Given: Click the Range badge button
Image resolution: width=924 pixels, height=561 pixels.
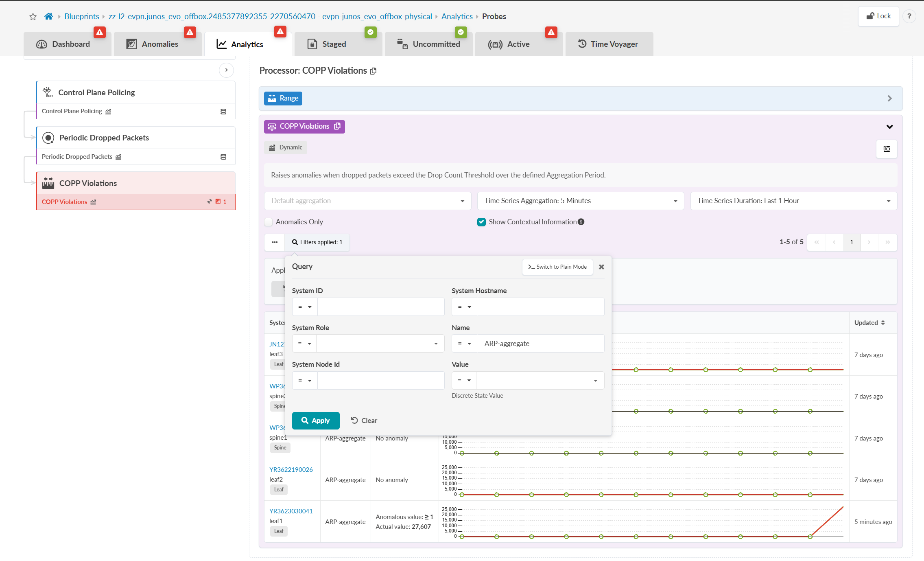Looking at the screenshot, I should pyautogui.click(x=283, y=99).
